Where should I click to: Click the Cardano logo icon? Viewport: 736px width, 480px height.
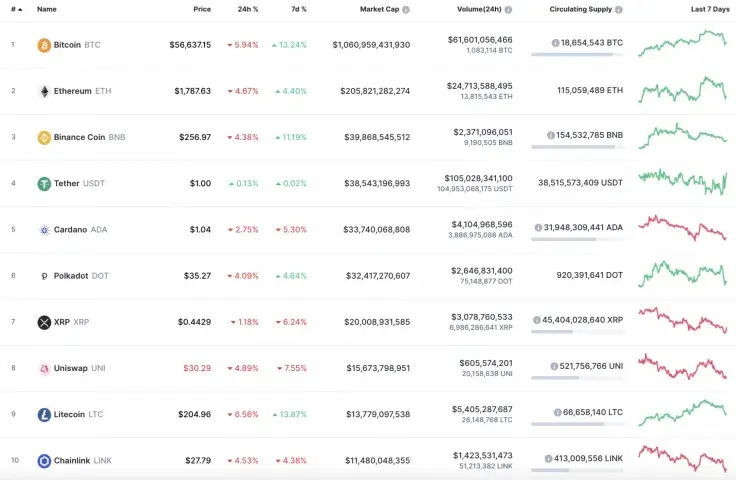pos(44,229)
